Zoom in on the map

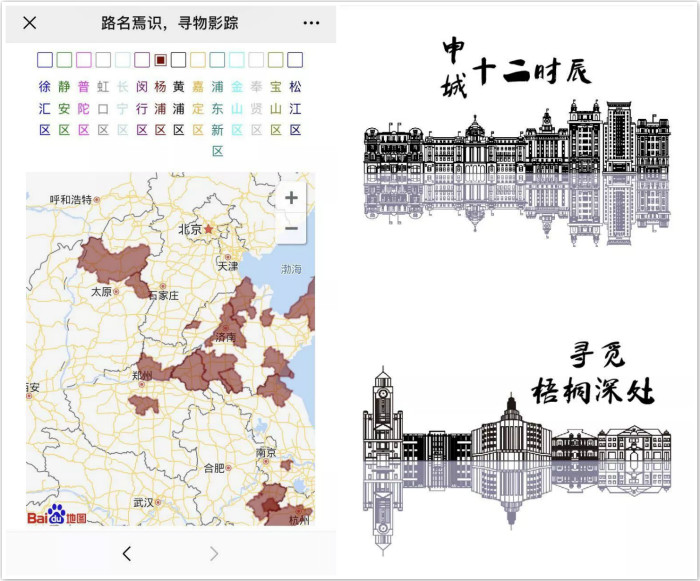pos(291,198)
